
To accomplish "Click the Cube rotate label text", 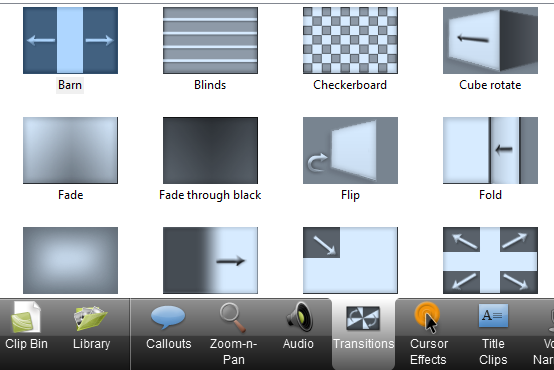I will 490,85.
